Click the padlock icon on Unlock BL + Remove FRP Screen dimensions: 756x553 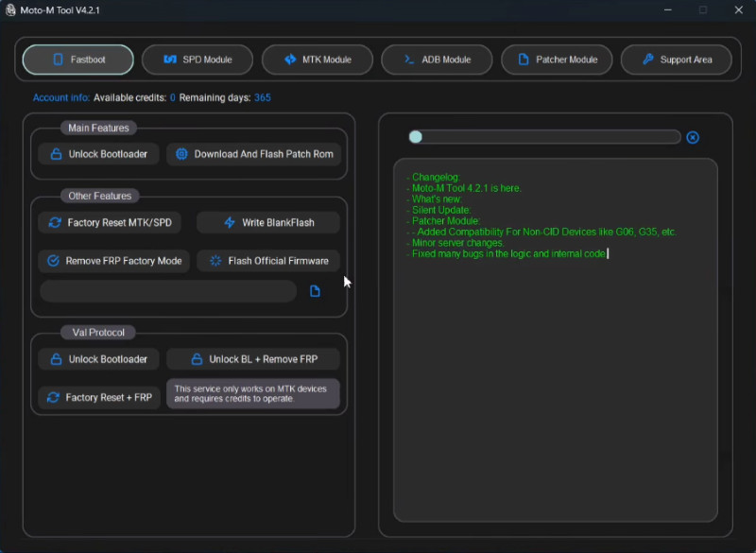tap(197, 359)
